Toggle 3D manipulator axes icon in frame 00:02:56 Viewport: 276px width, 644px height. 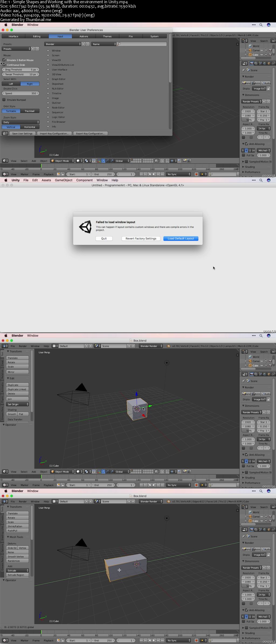(x=99, y=472)
